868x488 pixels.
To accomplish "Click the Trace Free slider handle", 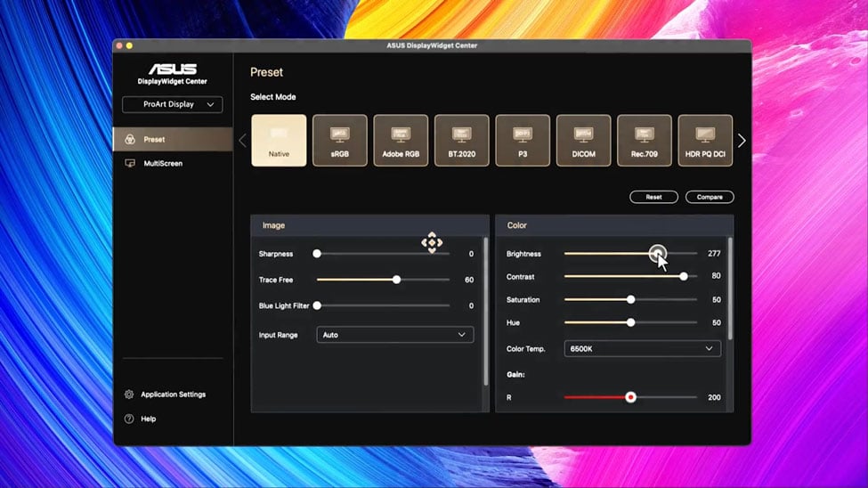I will 396,280.
